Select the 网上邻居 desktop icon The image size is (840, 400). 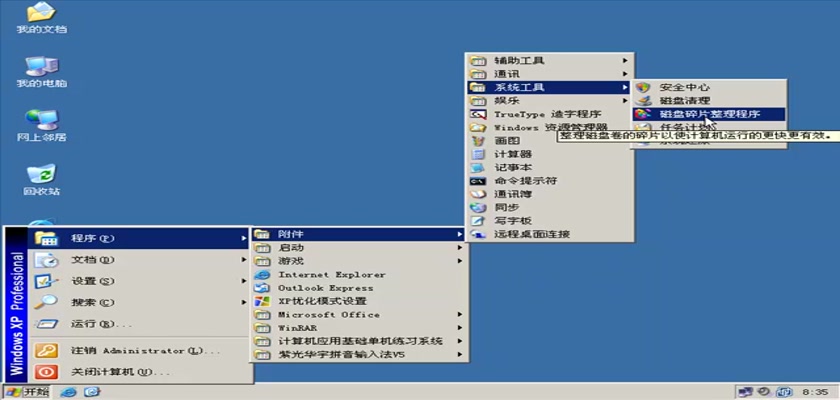42,126
